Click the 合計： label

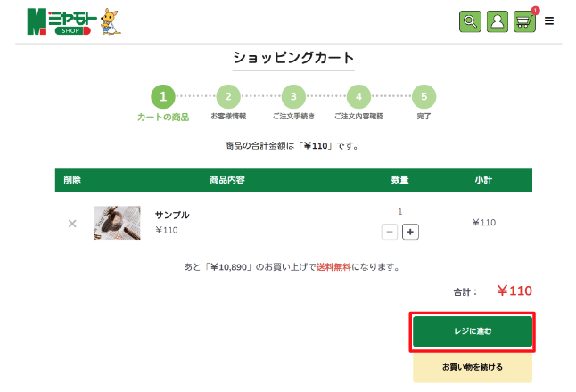[x=465, y=292]
